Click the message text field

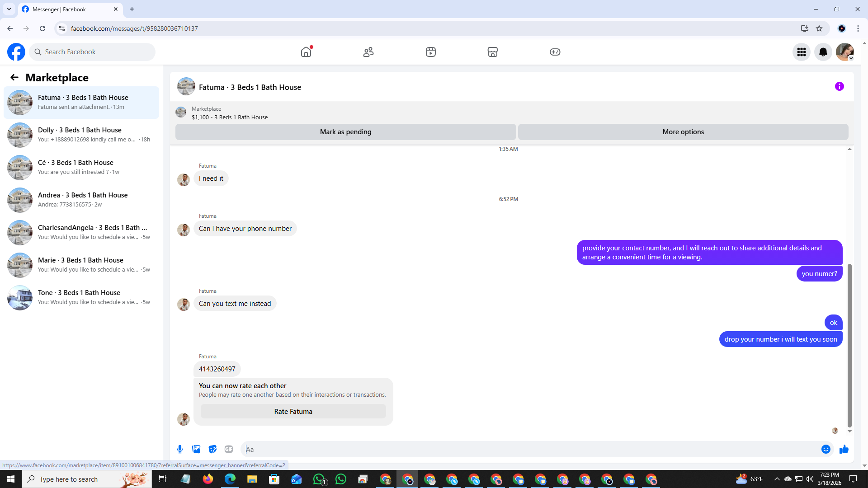coord(529,449)
